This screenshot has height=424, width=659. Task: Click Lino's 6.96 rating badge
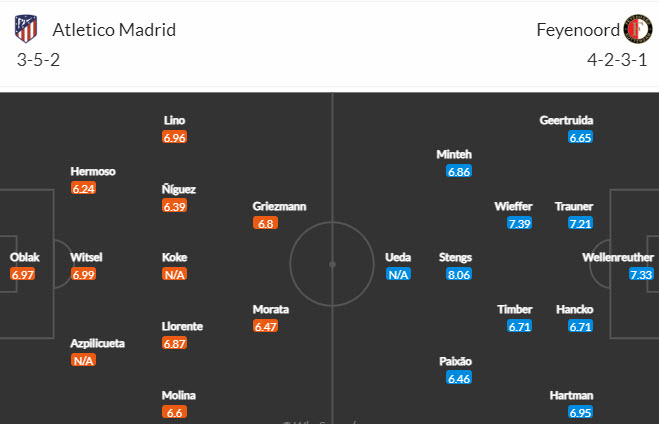tap(175, 137)
